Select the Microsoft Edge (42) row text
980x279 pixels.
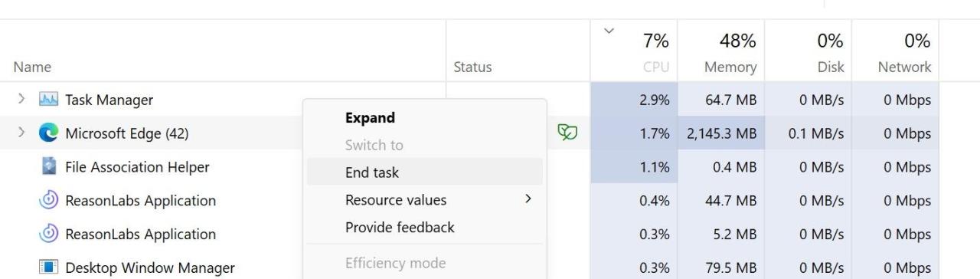point(126,133)
